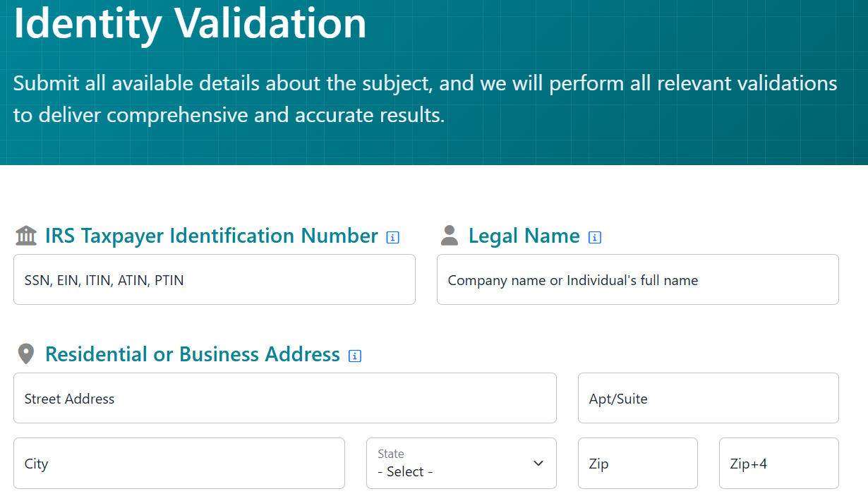Click into the Street Address field

pos(284,399)
